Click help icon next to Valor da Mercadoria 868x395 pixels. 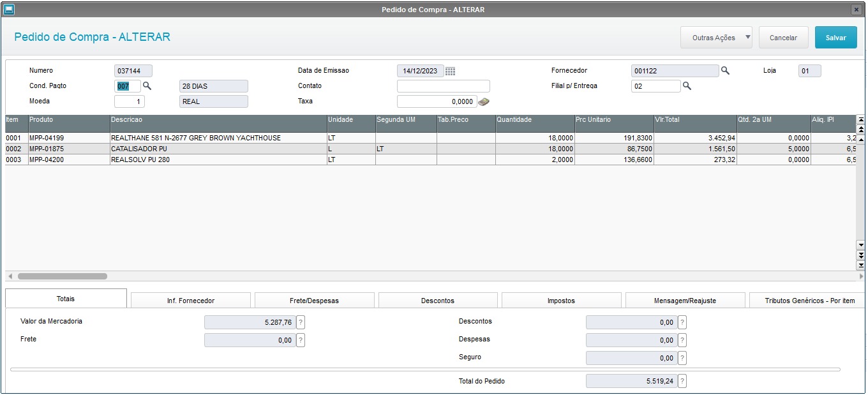point(301,323)
